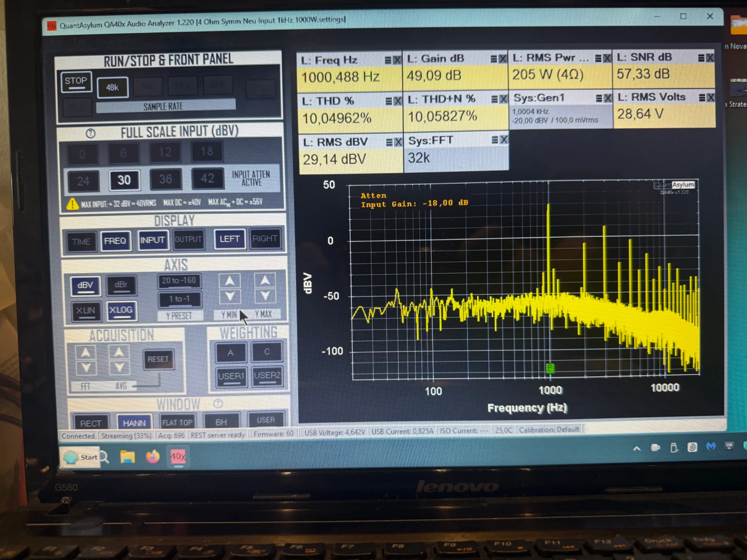The height and width of the screenshot is (560, 747).
Task: Open the L: RMS dBV tile menu icon
Action: pos(390,142)
